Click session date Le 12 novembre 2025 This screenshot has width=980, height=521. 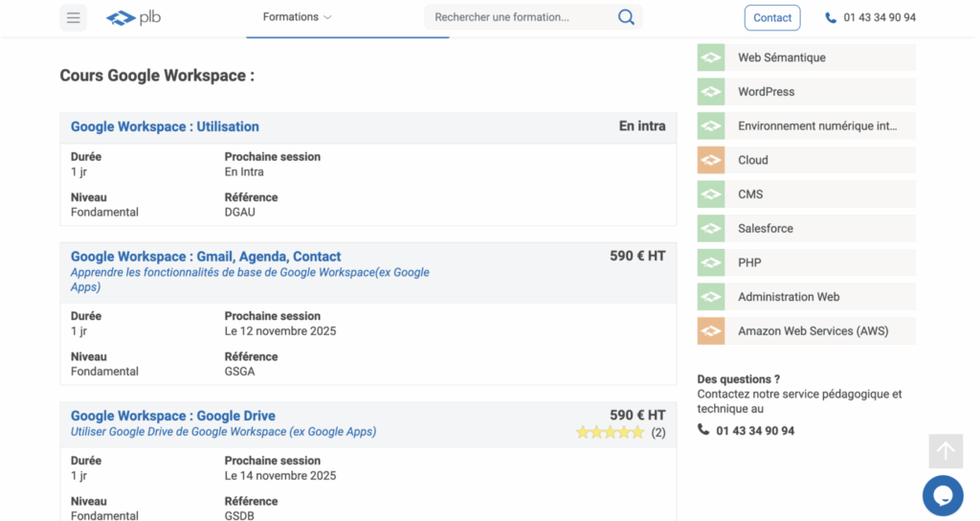pyautogui.click(x=280, y=330)
